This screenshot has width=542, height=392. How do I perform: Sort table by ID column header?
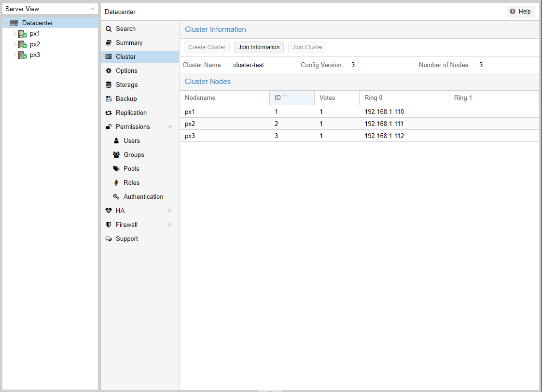click(x=292, y=98)
